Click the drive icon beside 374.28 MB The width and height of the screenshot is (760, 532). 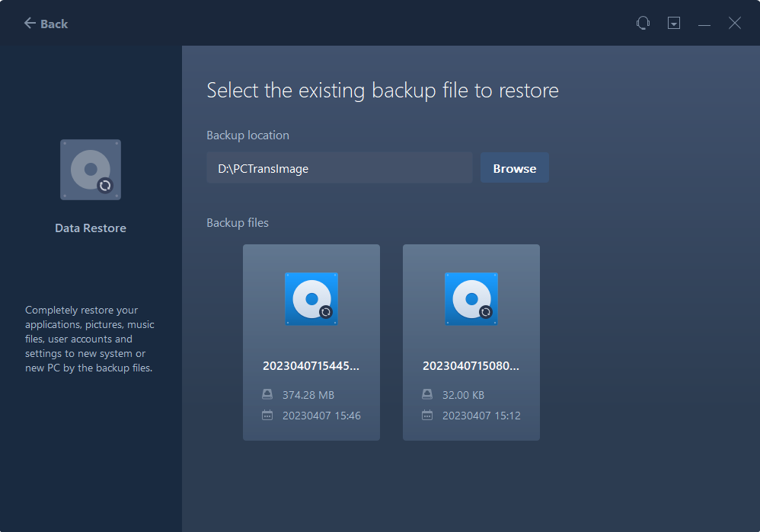point(267,395)
